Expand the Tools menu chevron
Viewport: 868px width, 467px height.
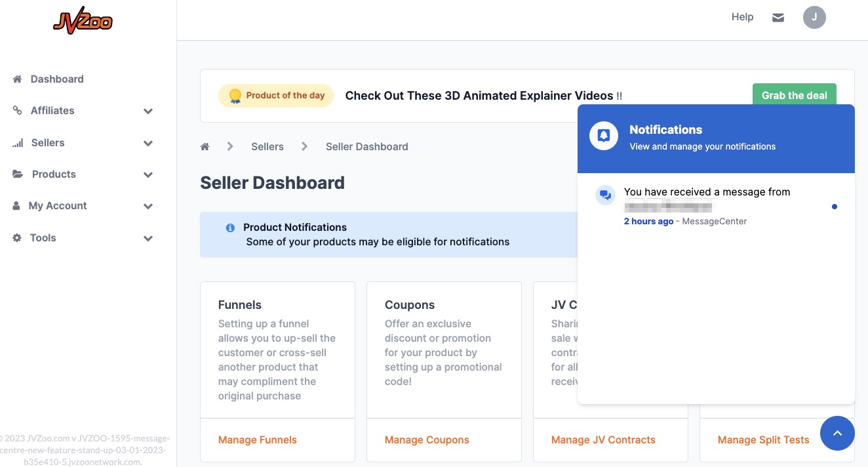click(x=148, y=238)
